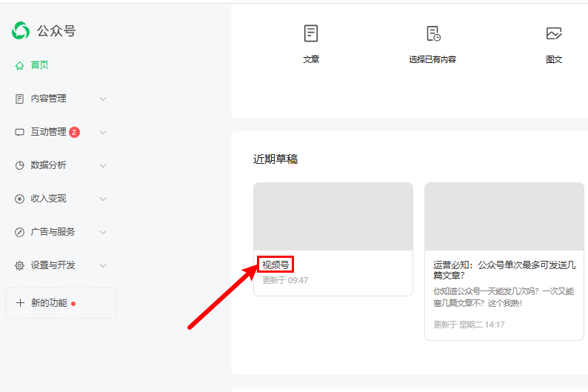
Task: Create a new 文章 via article icon
Action: 311,33
